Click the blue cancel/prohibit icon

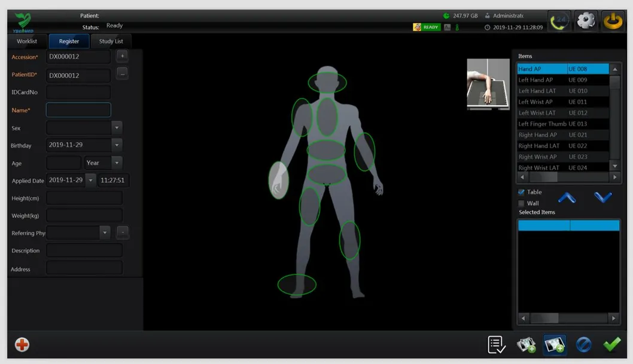583,344
